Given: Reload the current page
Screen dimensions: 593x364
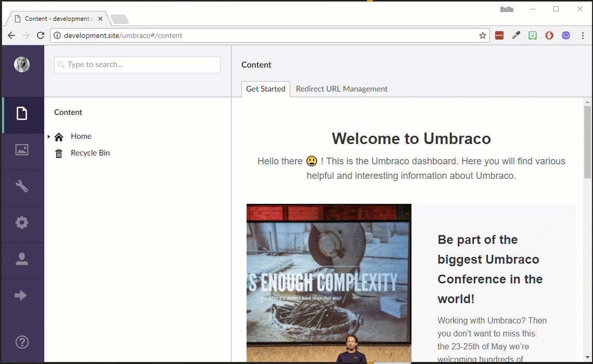Looking at the screenshot, I should pyautogui.click(x=41, y=35).
